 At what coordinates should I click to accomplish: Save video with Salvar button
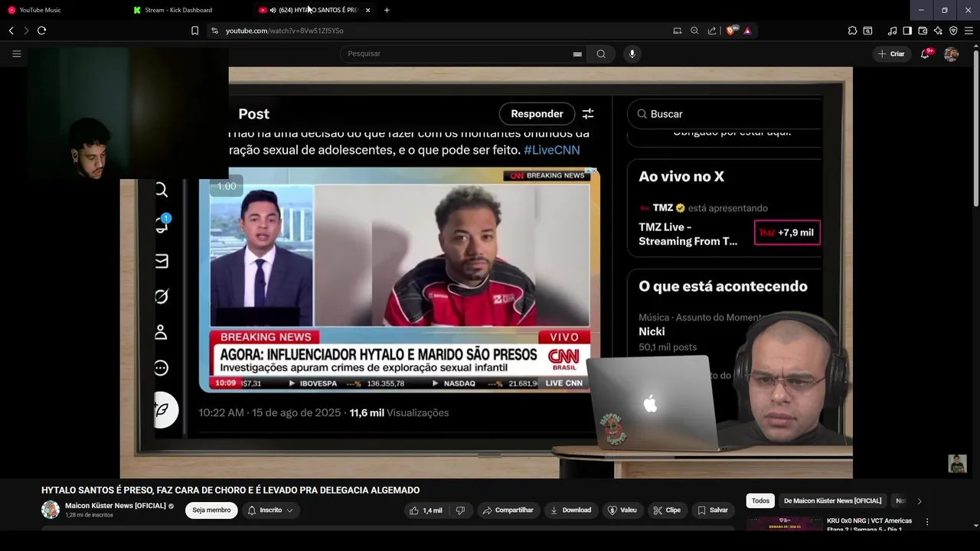tap(713, 510)
